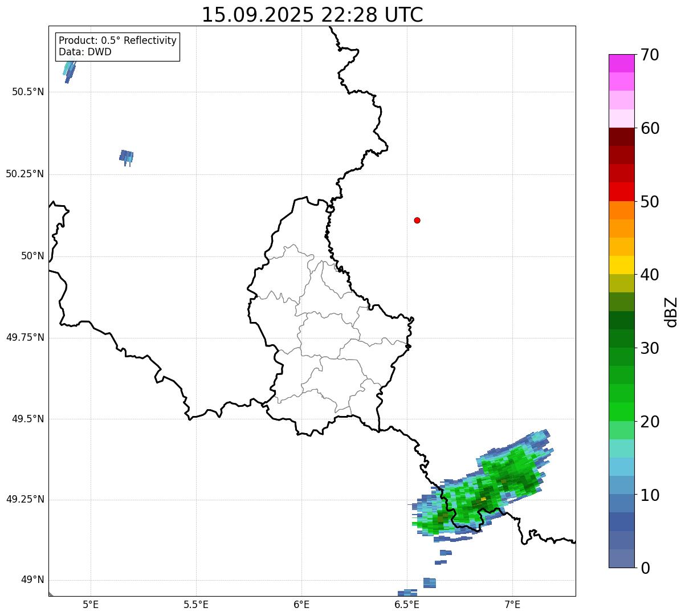Viewport: 685px width, 616px height.
Task: Click the 6.5°E longitude tick label
Action: click(407, 605)
